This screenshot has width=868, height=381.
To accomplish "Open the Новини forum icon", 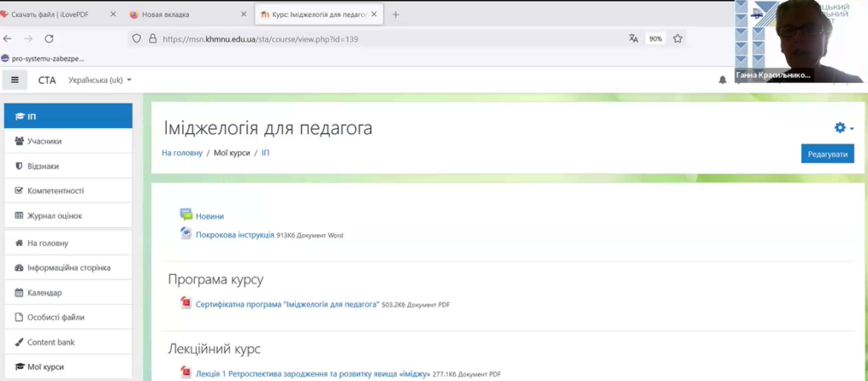I will [x=186, y=216].
